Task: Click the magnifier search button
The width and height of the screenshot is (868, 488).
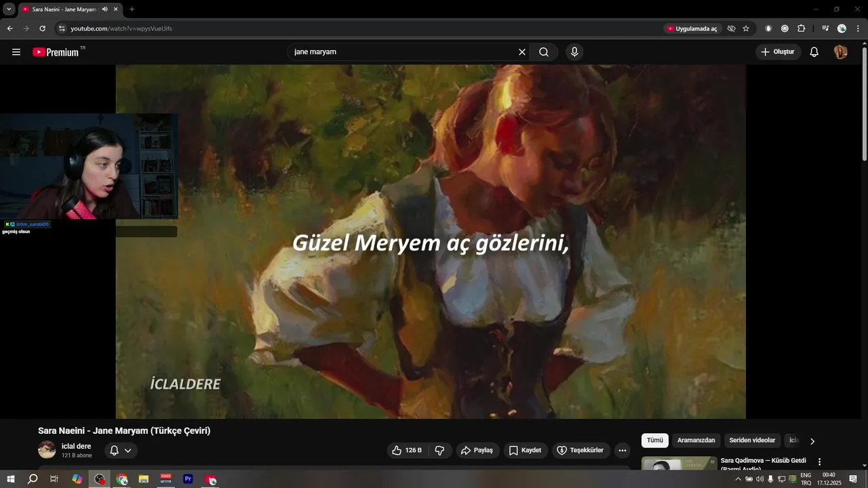Action: [544, 52]
